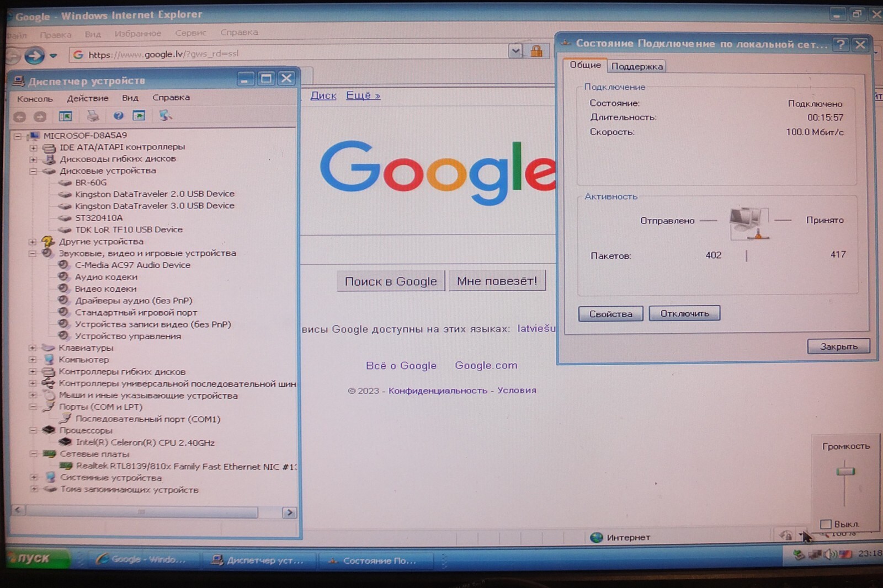
Task: Switch to Диспетчер устройств taskbar button
Action: (259, 560)
